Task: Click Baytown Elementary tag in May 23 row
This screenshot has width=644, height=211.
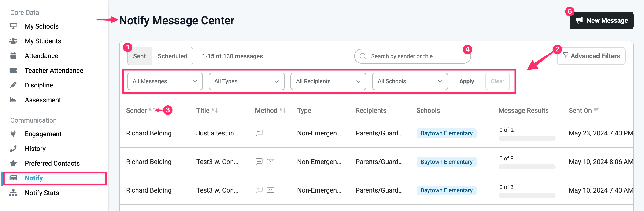Action: coord(447,133)
